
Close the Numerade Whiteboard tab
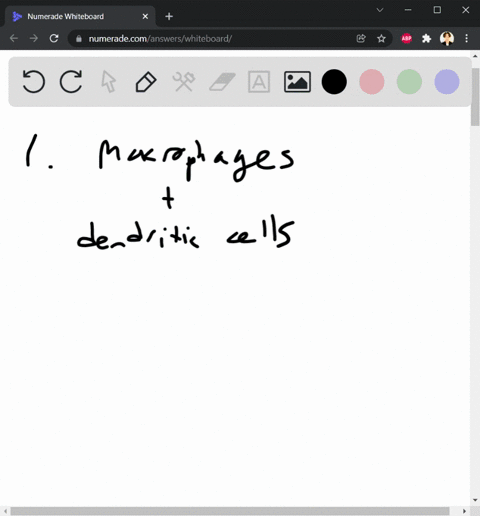click(x=145, y=16)
